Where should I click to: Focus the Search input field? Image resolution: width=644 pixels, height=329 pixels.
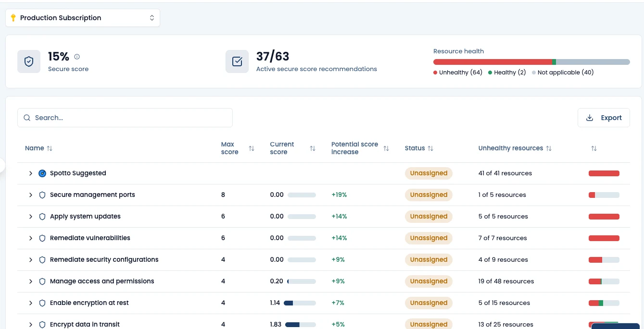point(125,118)
